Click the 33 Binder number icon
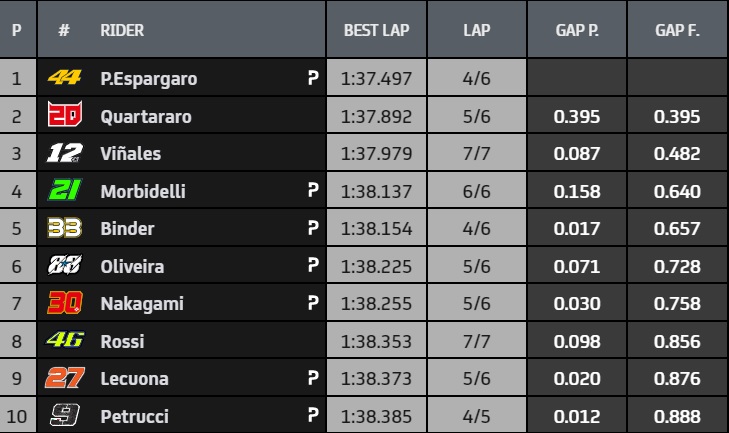729x433 pixels. click(65, 228)
